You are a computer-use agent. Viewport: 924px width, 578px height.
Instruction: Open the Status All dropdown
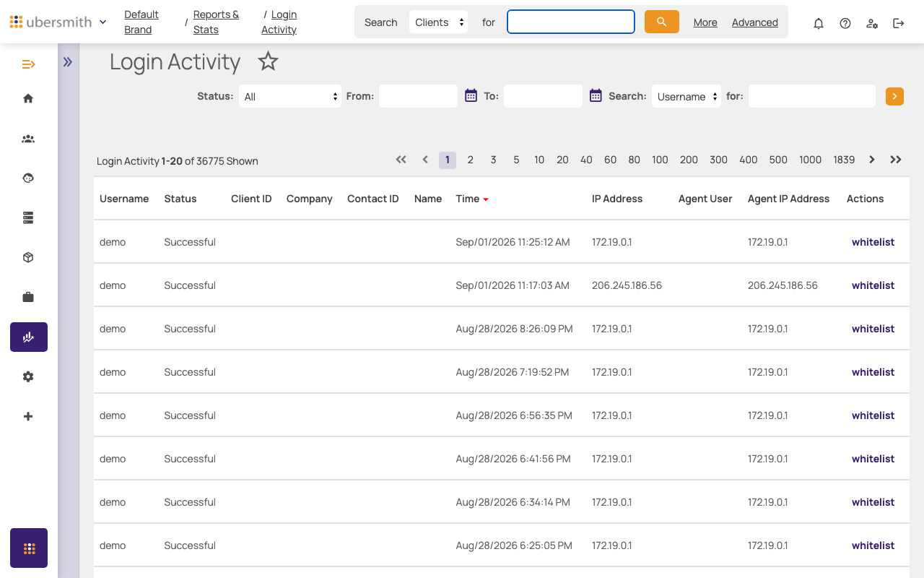coord(290,96)
